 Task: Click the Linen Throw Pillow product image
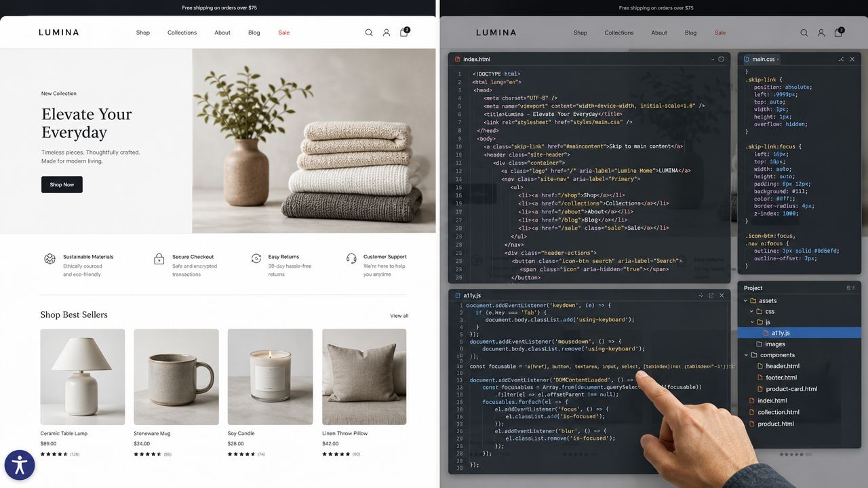[x=364, y=378]
